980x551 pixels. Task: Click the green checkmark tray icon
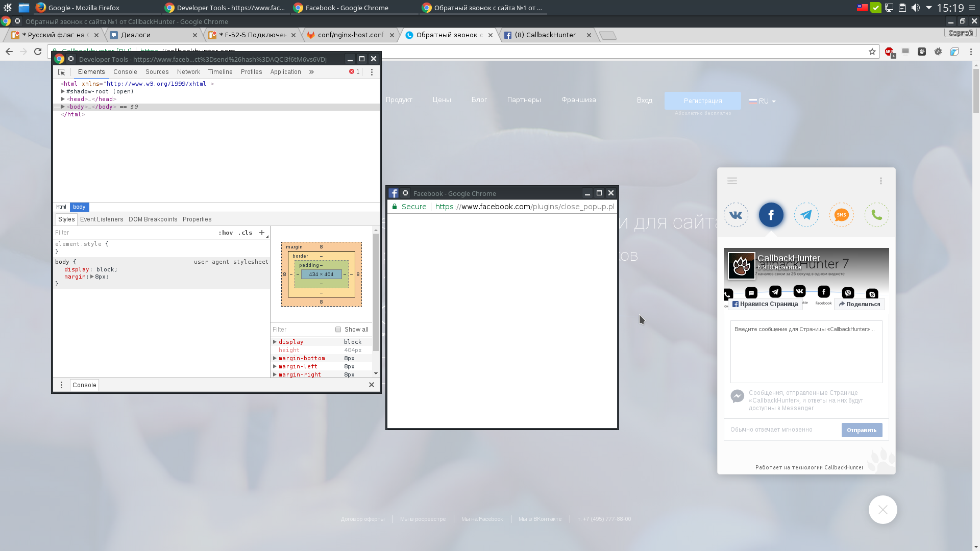point(876,8)
